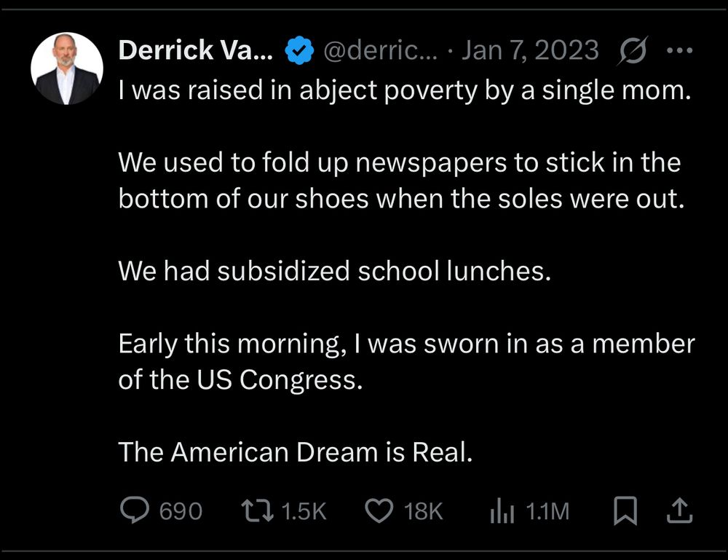
Task: Open the Jan 7, 2023 timestamp link
Action: (530, 51)
